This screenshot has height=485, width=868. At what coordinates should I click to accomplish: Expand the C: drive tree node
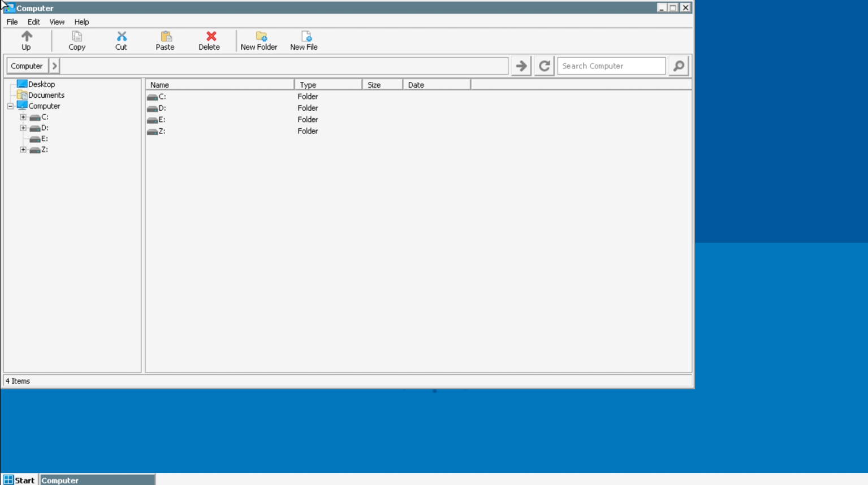[x=23, y=117]
